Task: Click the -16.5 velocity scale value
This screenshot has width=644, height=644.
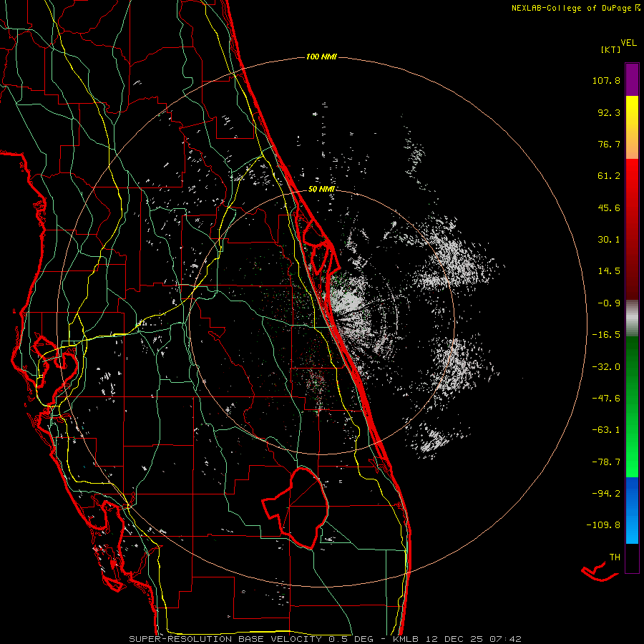Action: click(x=606, y=335)
